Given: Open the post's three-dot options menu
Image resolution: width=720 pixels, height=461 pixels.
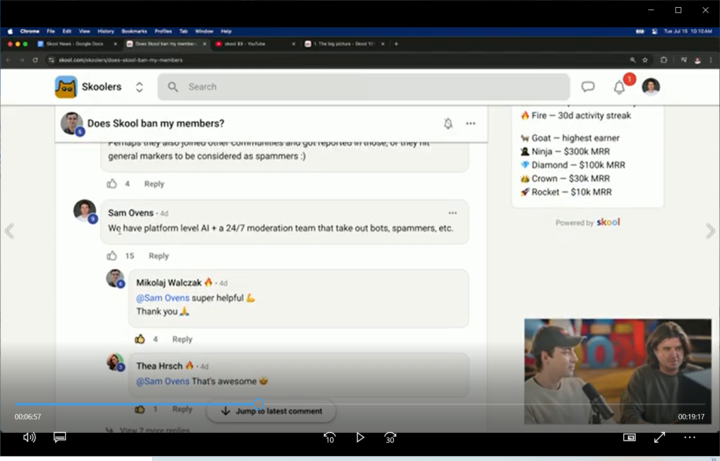Looking at the screenshot, I should tap(471, 123).
